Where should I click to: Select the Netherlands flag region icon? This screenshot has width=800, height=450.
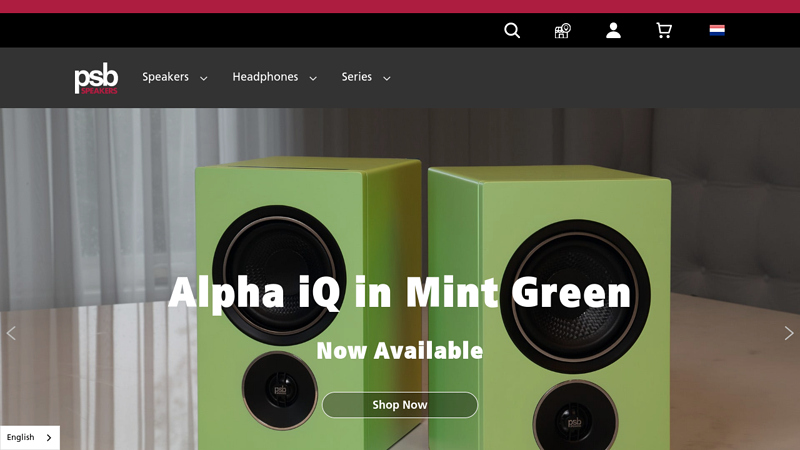point(717,30)
